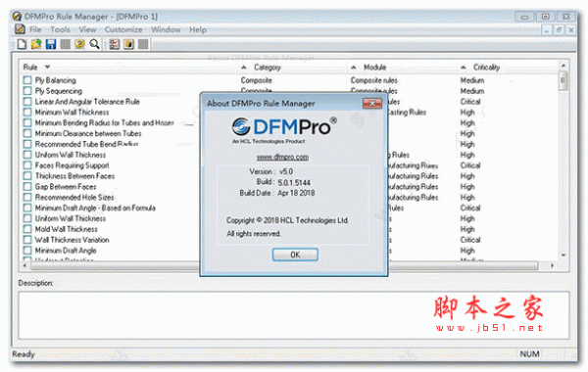Select the Recommended Tube Bend Radius row
The image size is (588, 372).
click(x=86, y=144)
